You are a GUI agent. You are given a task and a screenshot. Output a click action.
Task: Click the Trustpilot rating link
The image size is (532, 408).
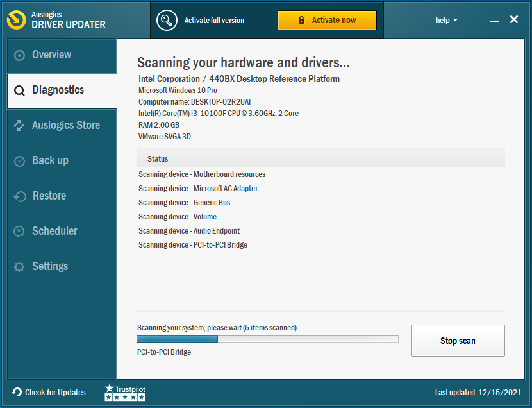[124, 392]
